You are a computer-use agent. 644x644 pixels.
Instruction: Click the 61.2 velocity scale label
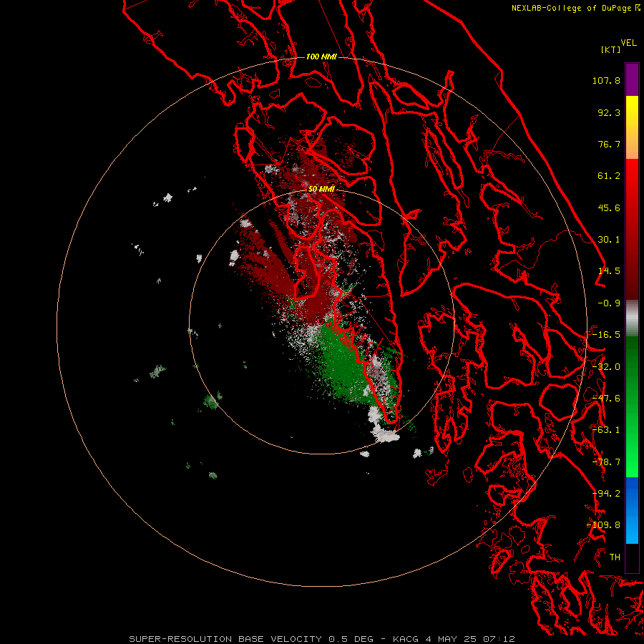coord(609,176)
